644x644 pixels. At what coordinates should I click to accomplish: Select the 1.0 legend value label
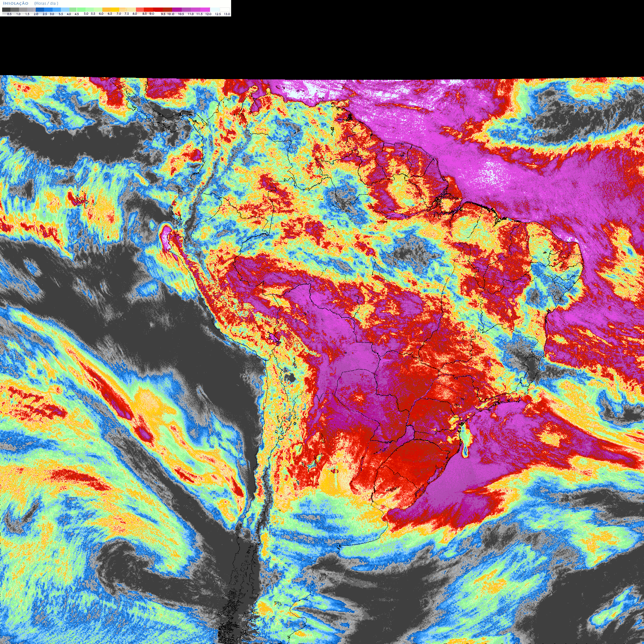[18, 14]
